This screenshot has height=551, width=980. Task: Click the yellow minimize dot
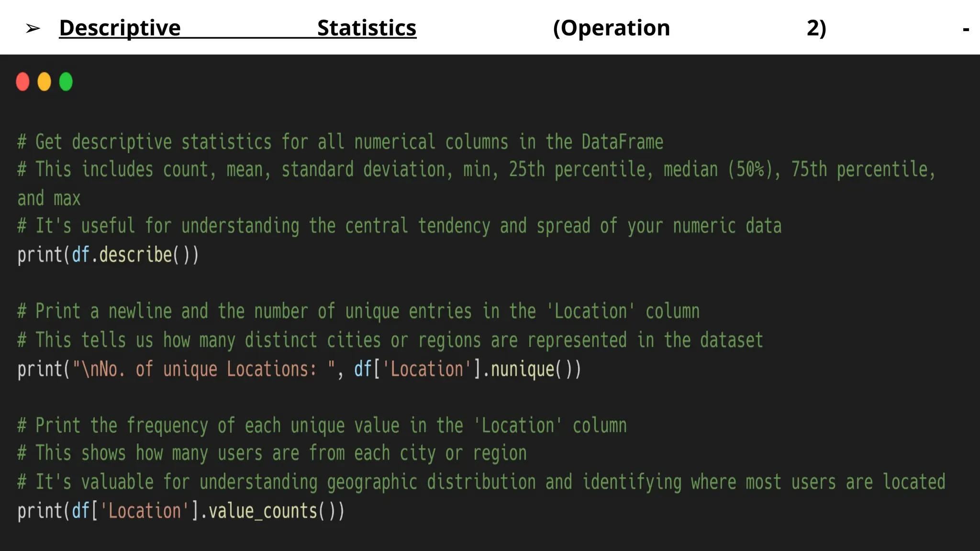click(x=44, y=82)
